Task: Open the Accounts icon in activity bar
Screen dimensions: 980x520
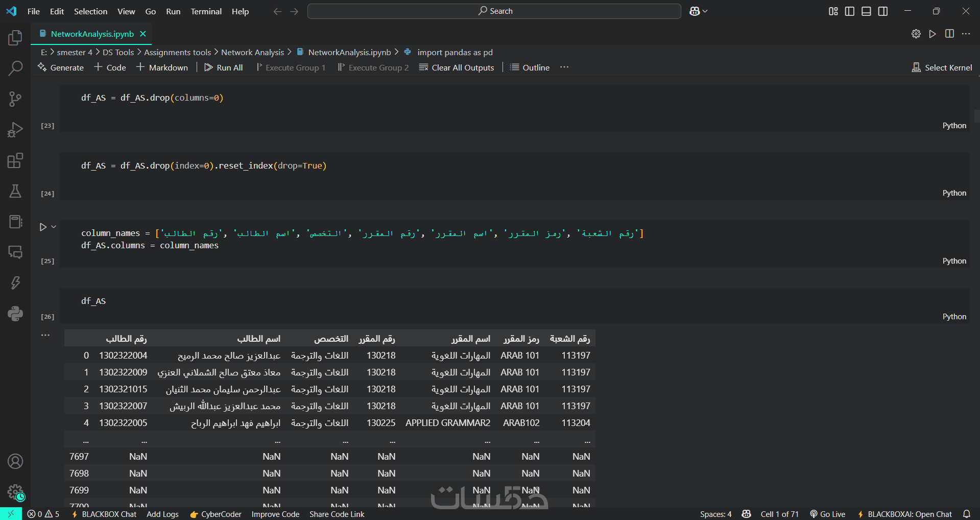Action: (x=15, y=461)
